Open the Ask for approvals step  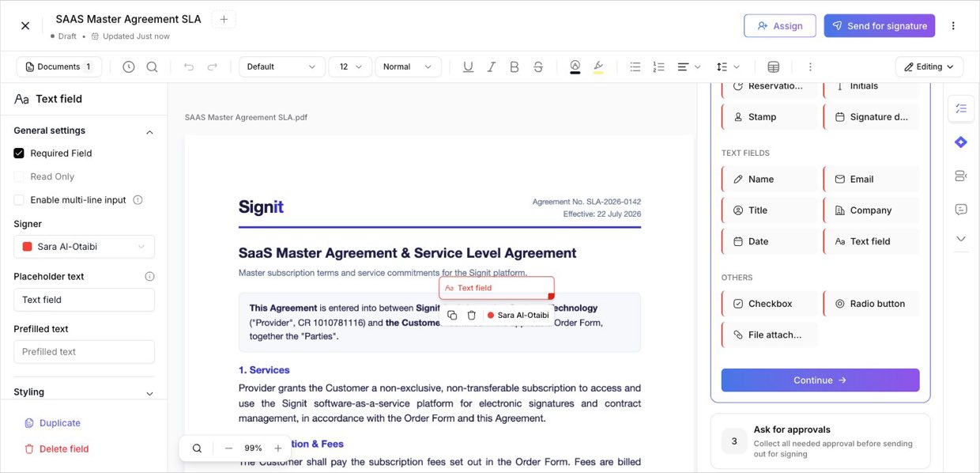[820, 441]
